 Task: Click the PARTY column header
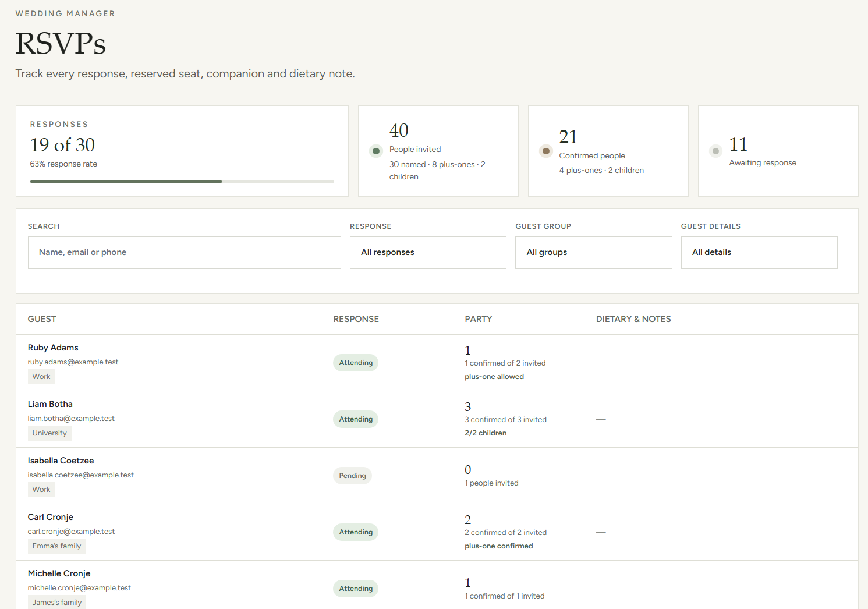pos(479,319)
